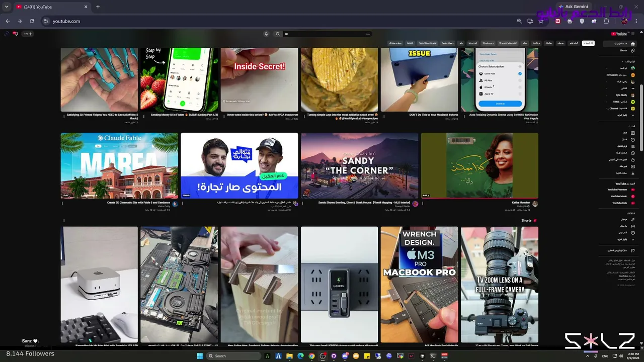Select the مباشر live filter chip
The height and width of the screenshot is (362, 644).
pos(524,43)
